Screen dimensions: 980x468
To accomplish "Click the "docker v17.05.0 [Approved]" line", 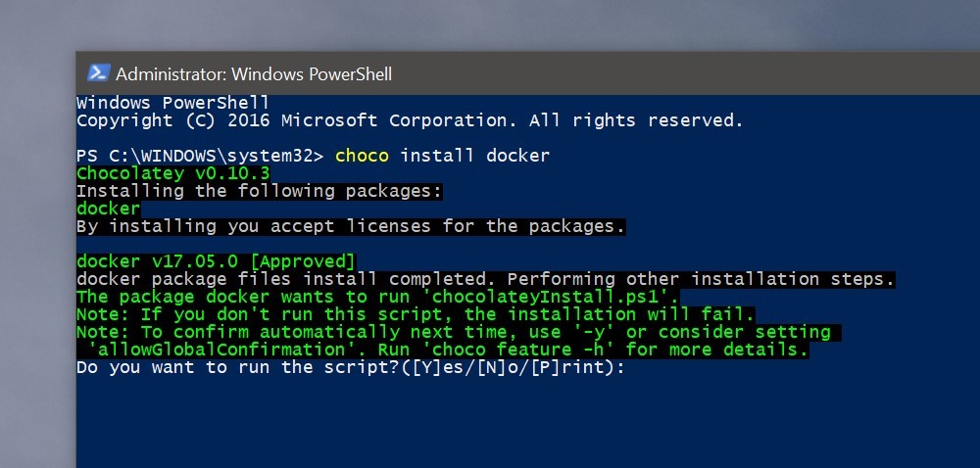I will pyautogui.click(x=216, y=261).
